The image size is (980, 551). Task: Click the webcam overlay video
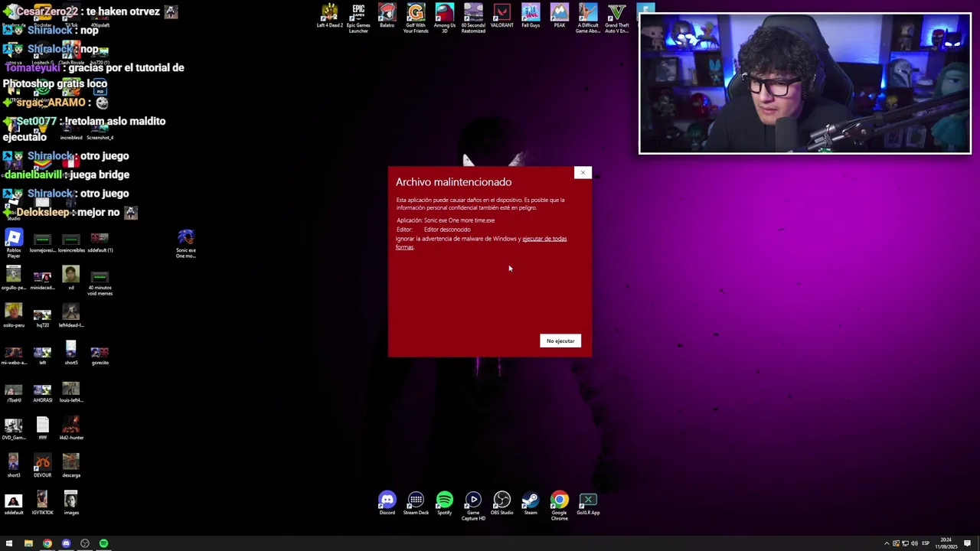click(x=805, y=83)
